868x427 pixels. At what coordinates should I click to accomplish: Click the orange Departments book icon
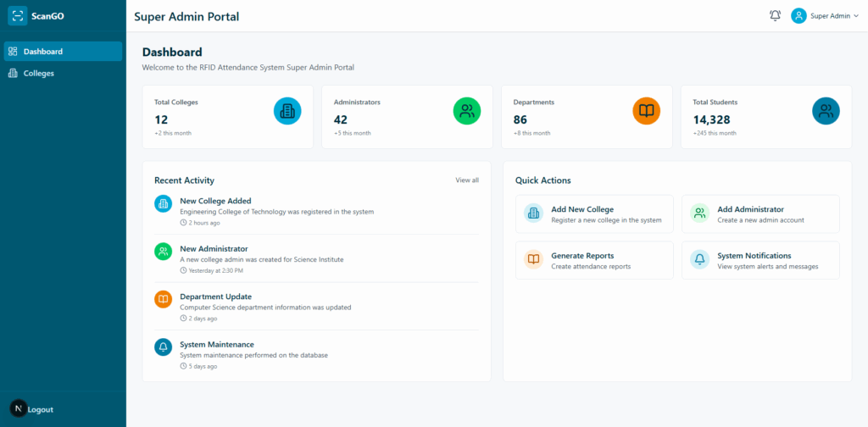pyautogui.click(x=646, y=111)
